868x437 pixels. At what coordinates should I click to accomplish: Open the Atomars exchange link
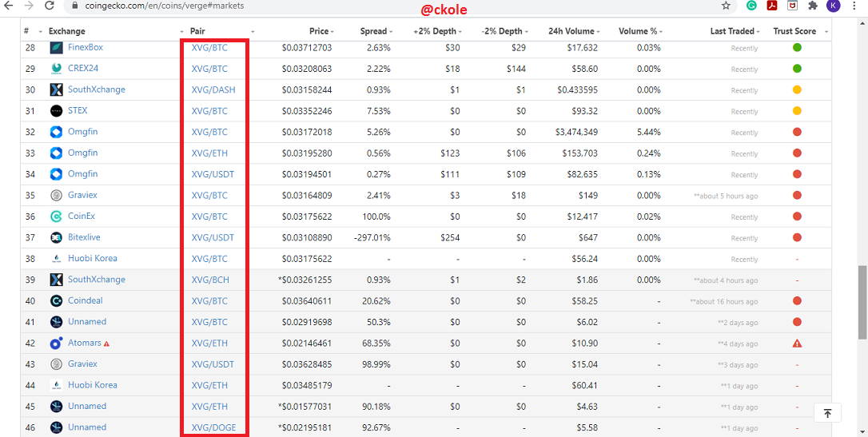pos(85,343)
